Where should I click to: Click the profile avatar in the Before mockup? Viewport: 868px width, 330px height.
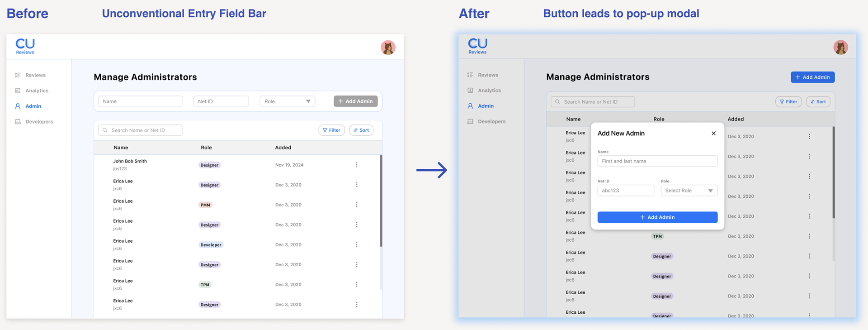pos(388,48)
